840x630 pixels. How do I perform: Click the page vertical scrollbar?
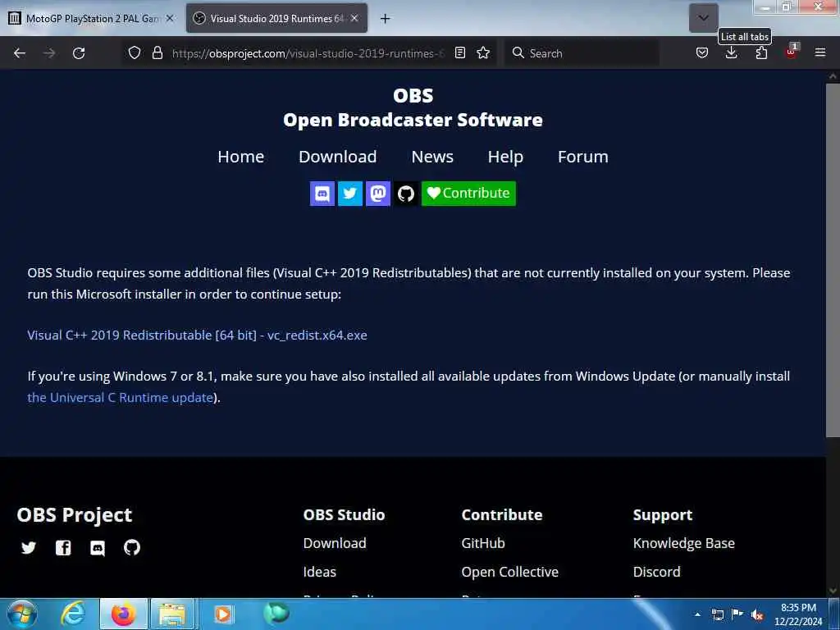[x=833, y=260]
